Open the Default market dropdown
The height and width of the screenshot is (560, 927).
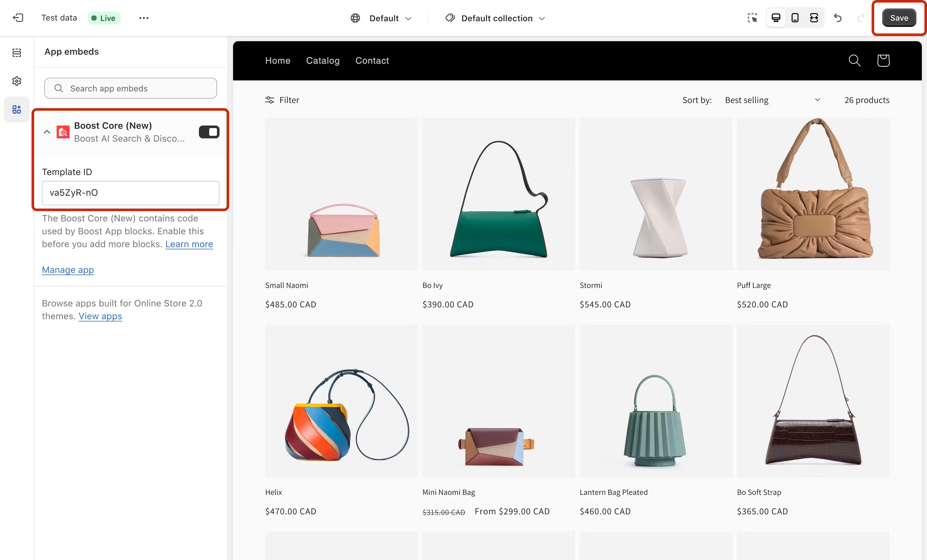(381, 18)
